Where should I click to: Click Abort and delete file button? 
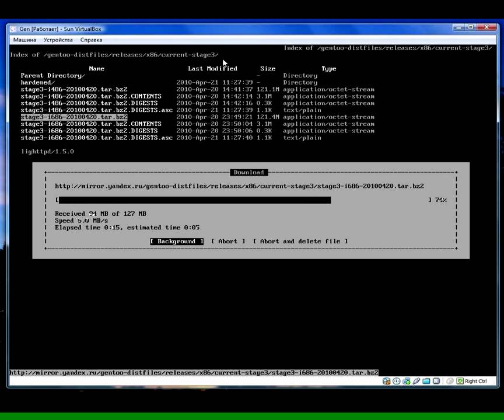coord(300,242)
